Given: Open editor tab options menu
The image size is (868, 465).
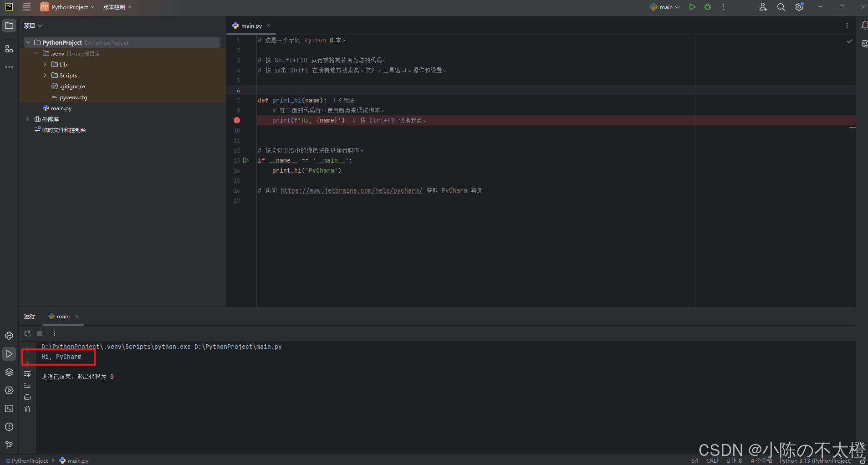Looking at the screenshot, I should tap(847, 26).
